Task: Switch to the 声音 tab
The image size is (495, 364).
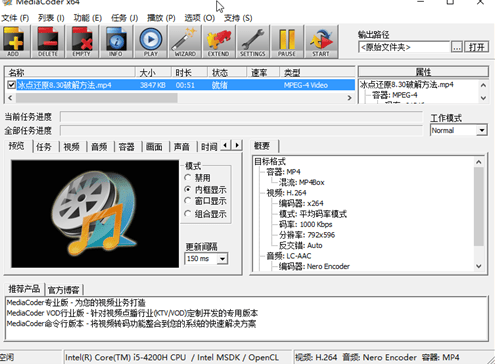Action: [182, 147]
